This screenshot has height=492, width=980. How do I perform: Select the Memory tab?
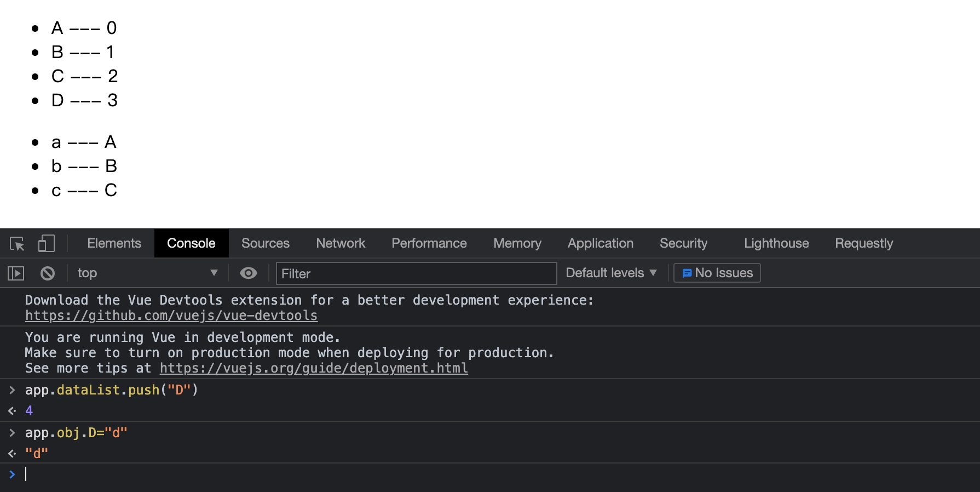(x=517, y=244)
